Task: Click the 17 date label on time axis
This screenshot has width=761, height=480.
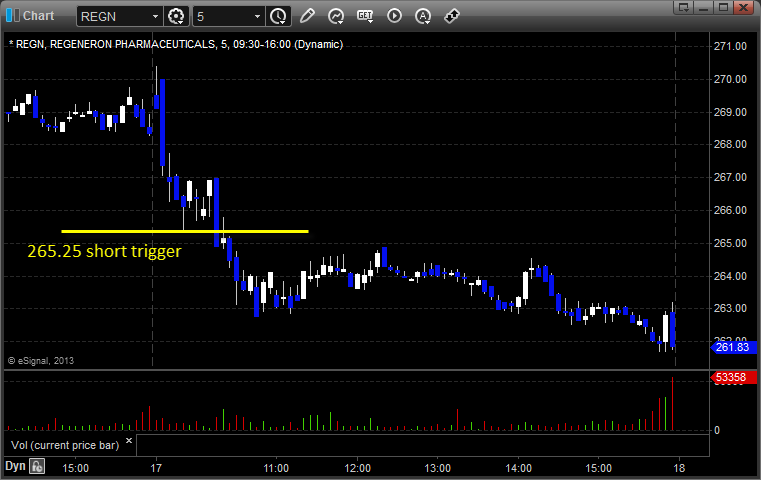Action: (x=156, y=468)
